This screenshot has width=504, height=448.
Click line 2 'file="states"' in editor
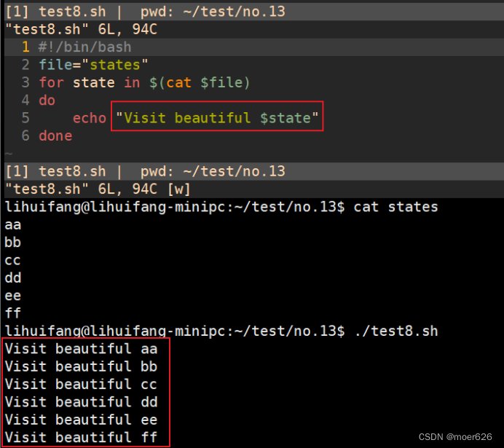point(93,65)
